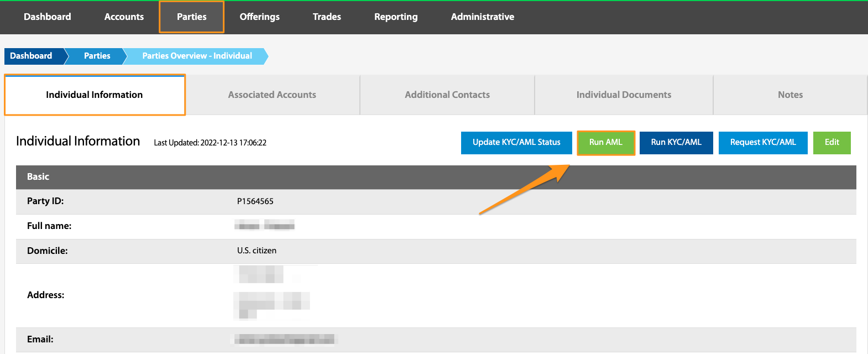Switch to Individual Information tab
The width and height of the screenshot is (868, 354).
click(95, 95)
